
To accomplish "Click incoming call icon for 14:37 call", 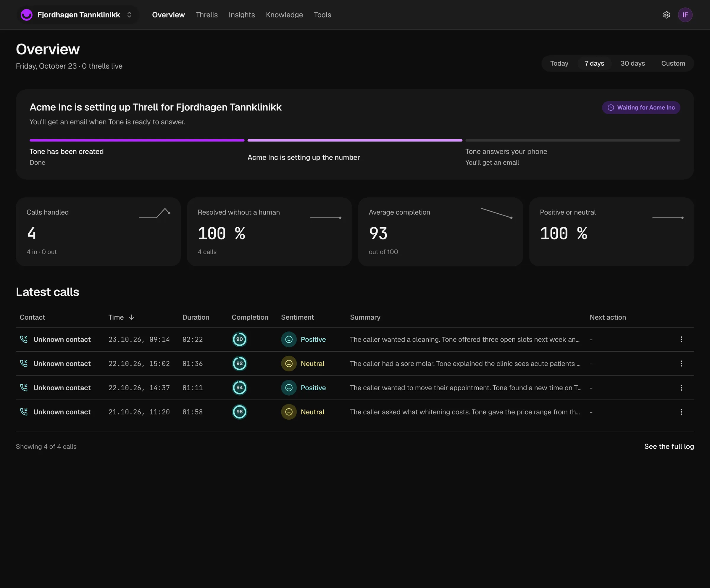I will click(x=24, y=387).
